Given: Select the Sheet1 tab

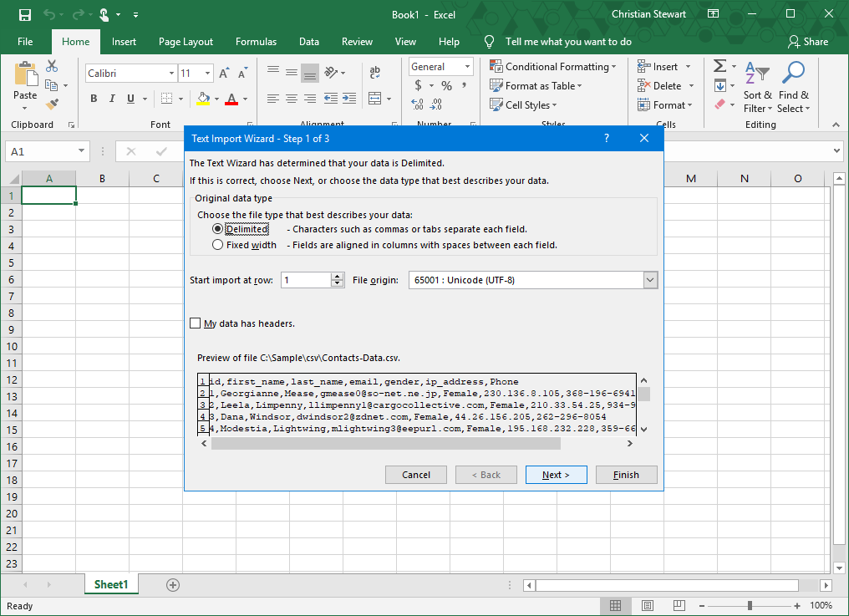Looking at the screenshot, I should point(111,584).
